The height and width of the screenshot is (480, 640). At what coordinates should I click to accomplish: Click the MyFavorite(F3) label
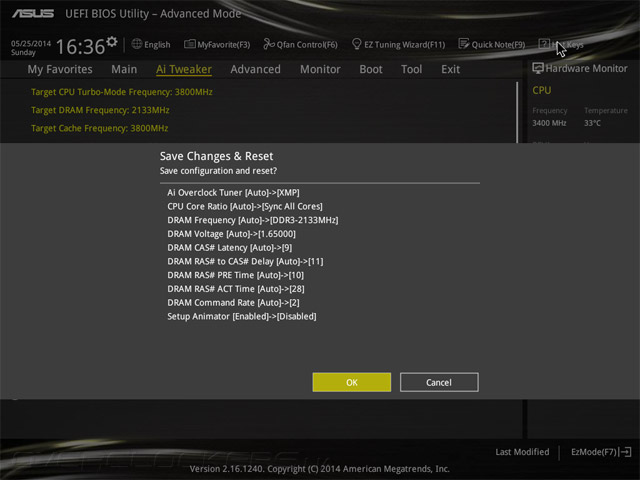224,44
